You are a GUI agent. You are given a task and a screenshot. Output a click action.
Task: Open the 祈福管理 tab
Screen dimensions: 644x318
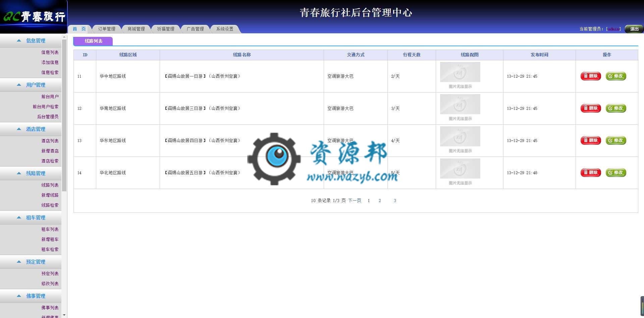(x=166, y=29)
